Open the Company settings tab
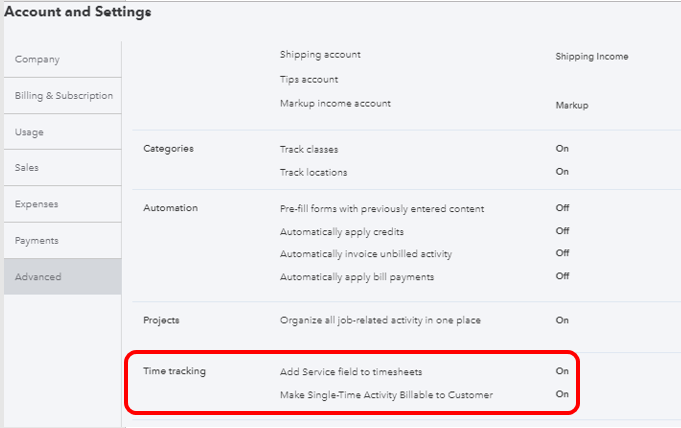 (37, 60)
